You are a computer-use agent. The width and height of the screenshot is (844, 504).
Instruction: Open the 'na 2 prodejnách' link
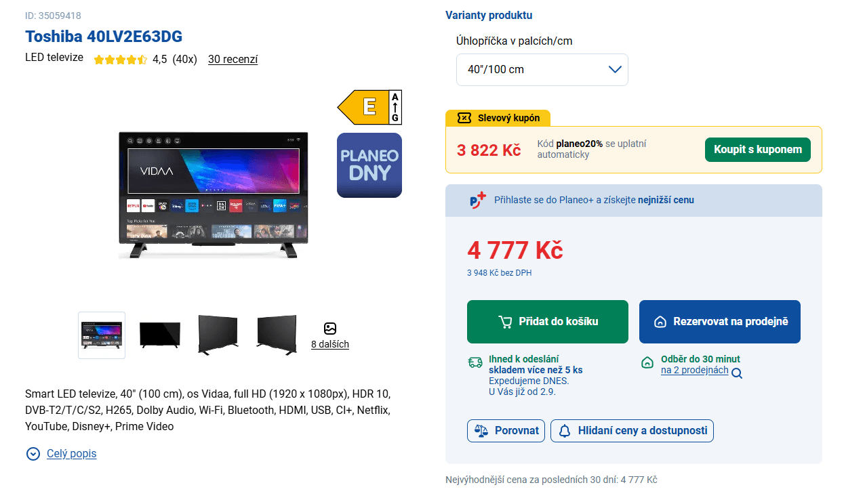click(695, 371)
